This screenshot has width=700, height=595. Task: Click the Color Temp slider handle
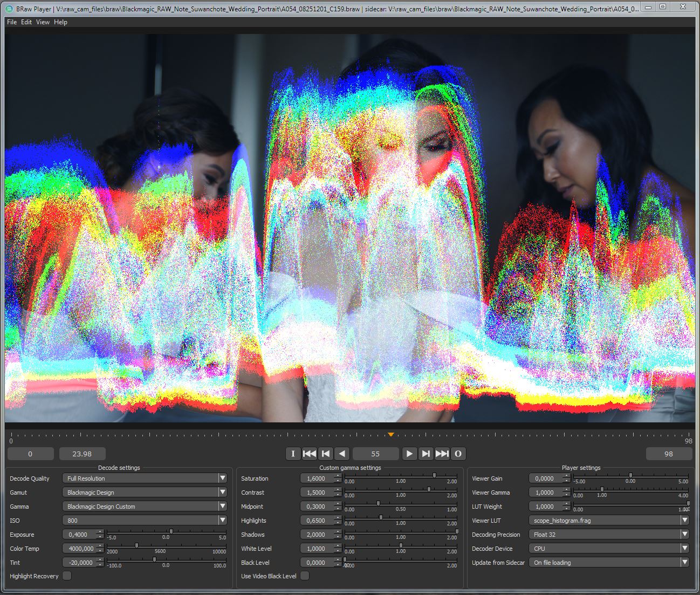(136, 545)
